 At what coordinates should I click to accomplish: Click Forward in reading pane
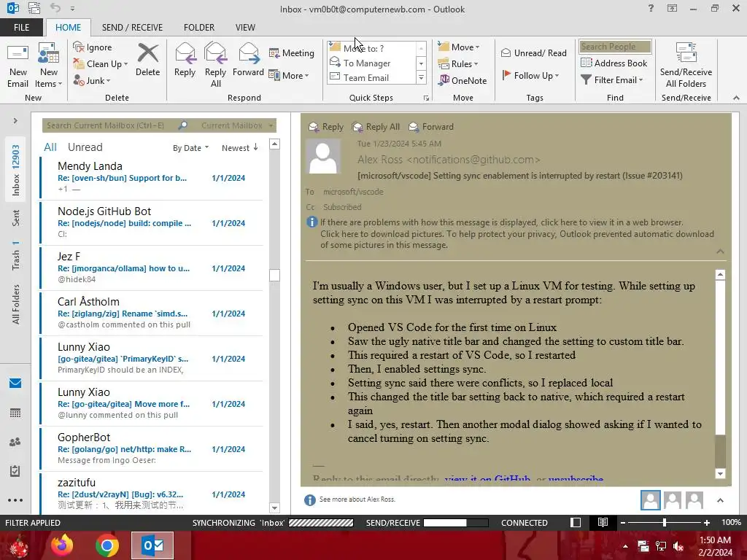pos(431,127)
